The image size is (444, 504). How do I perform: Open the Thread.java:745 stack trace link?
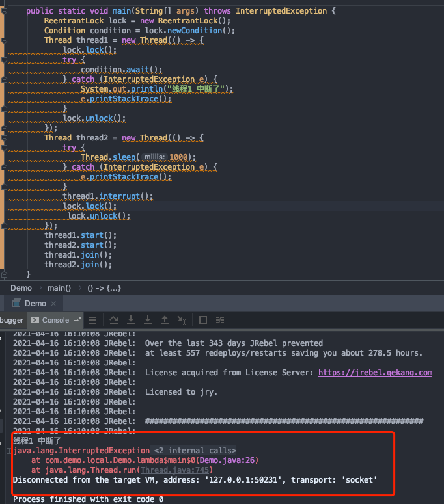click(x=174, y=470)
